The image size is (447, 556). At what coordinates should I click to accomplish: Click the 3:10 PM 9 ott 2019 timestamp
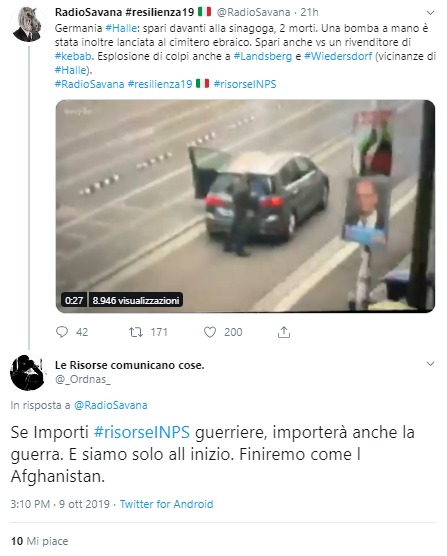click(x=60, y=504)
